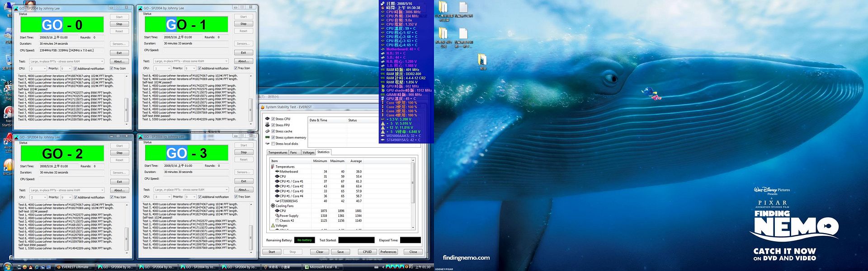Screen dimensions: 868x271
Task: Open the Windows Start orb
Action: (7, 266)
